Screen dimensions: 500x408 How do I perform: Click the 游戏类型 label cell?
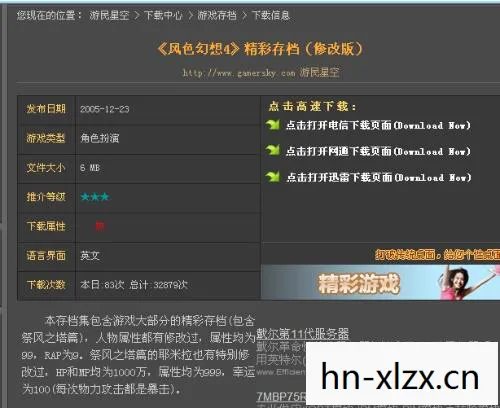[46, 138]
